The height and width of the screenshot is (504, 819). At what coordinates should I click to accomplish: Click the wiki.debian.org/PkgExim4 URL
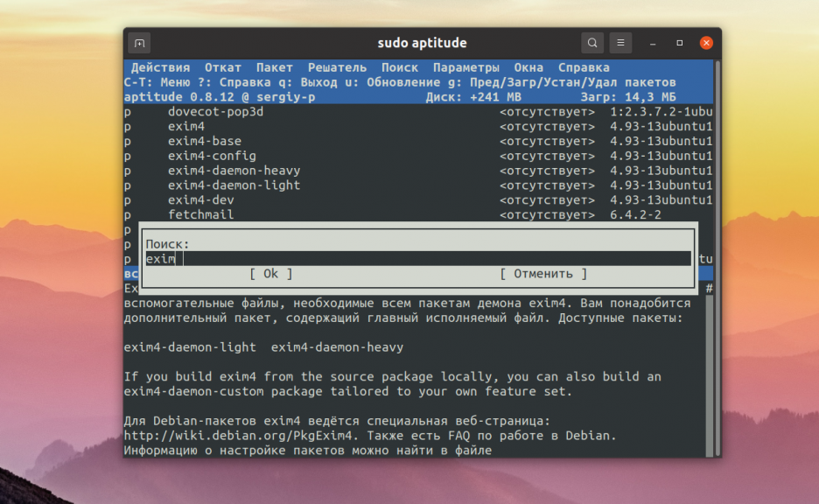point(241,436)
